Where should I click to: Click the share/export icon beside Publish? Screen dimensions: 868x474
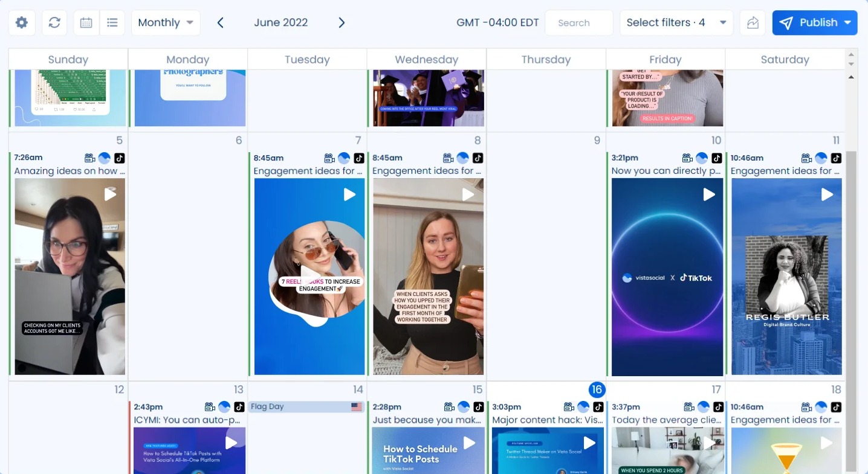(x=752, y=22)
